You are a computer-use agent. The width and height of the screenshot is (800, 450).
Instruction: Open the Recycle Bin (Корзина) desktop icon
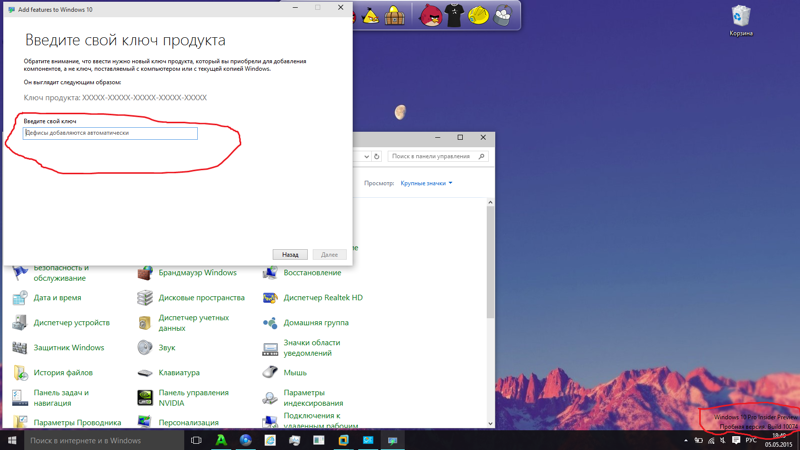click(x=740, y=17)
